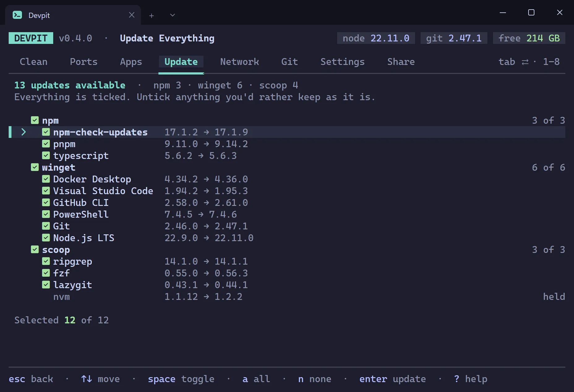Click the v0.4.0 version label
Image resolution: width=574 pixels, height=392 pixels.
point(75,38)
